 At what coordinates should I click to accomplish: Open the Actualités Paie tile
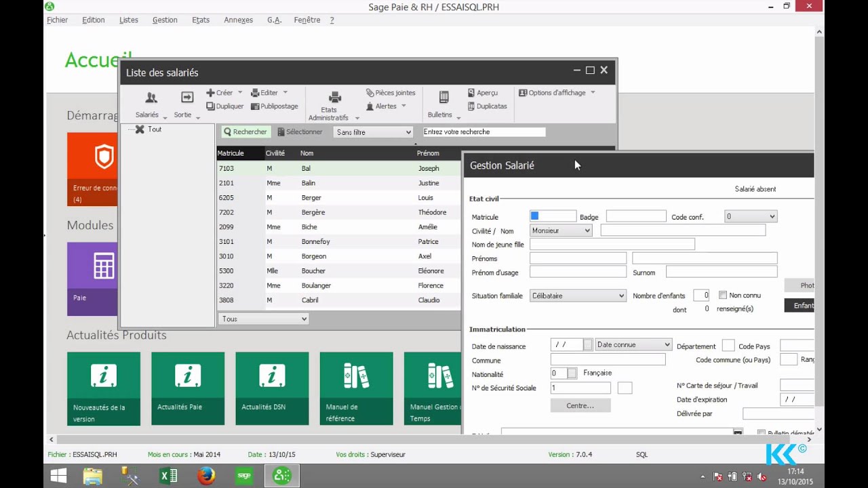(x=188, y=388)
